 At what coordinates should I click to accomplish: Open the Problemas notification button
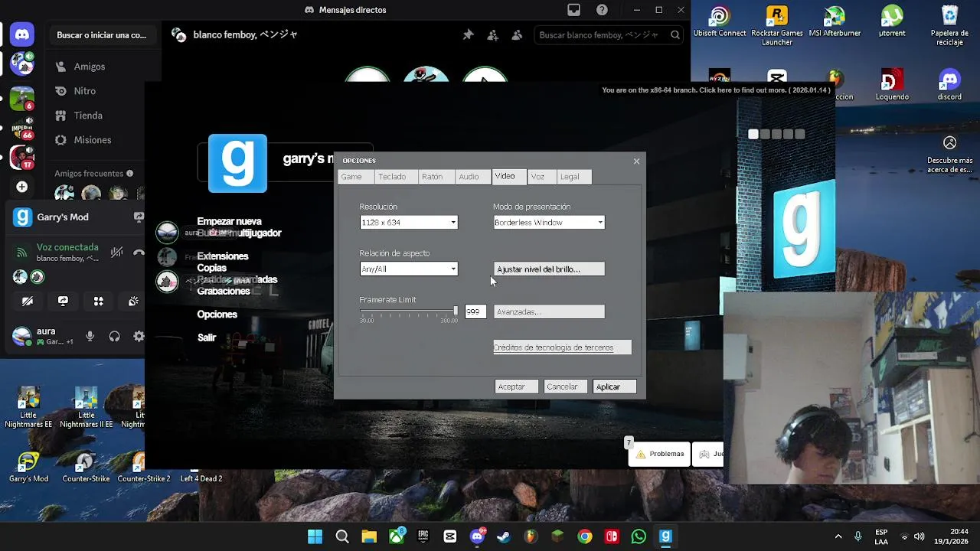click(659, 454)
